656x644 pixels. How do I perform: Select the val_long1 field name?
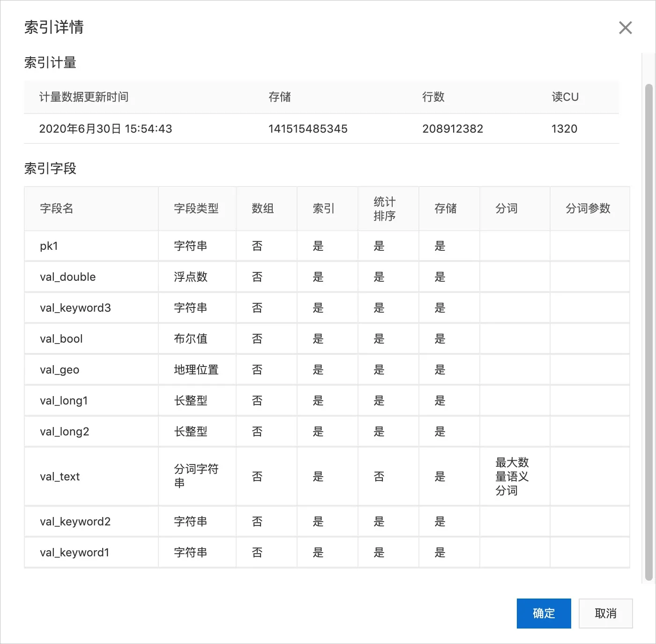pos(64,401)
